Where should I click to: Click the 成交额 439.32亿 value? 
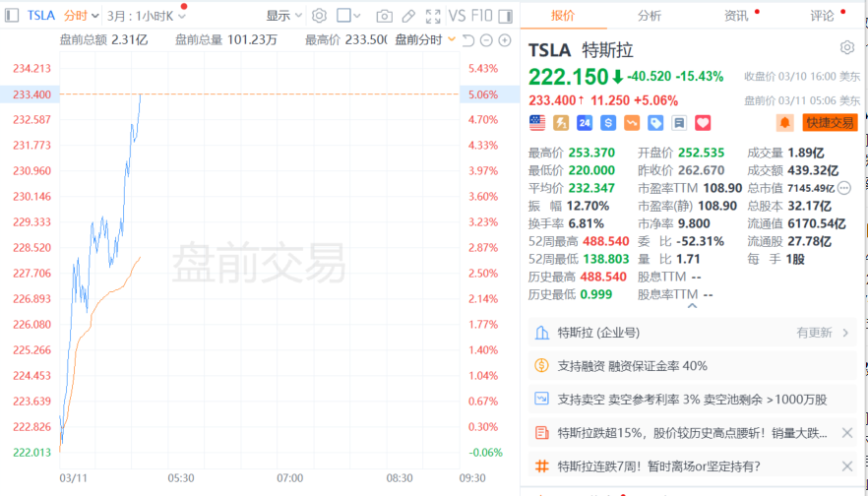tap(813, 170)
